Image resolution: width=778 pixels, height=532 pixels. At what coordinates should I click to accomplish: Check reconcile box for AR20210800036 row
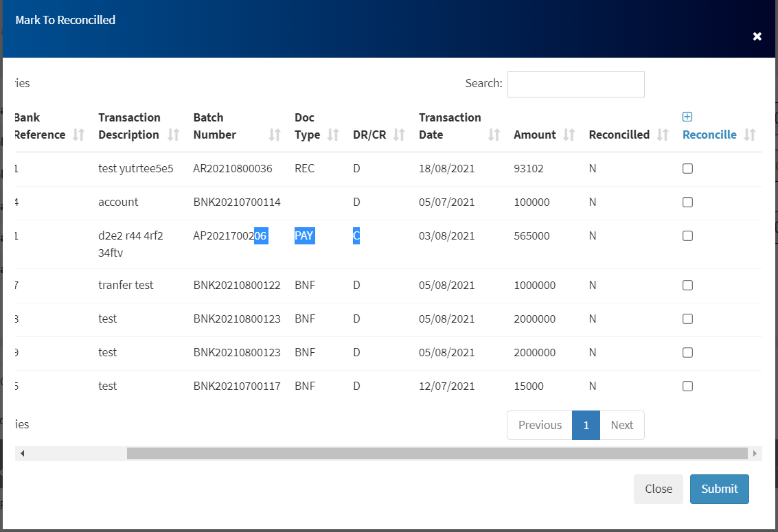pos(687,169)
